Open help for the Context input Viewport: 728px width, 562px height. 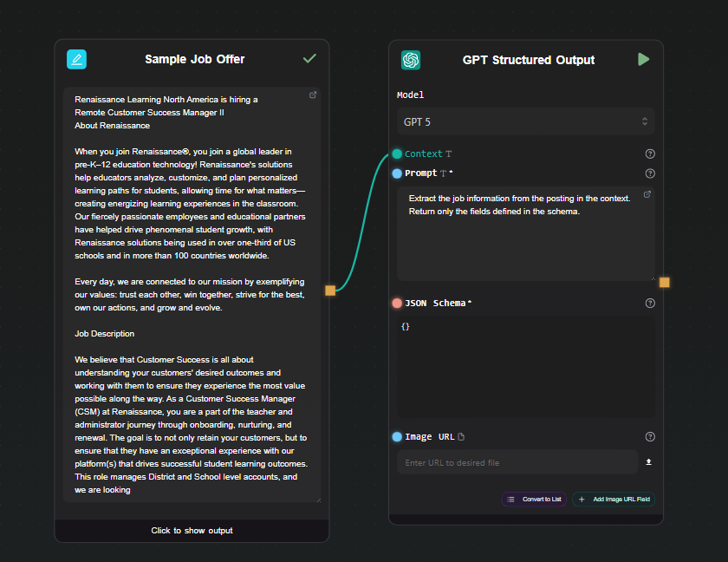649,154
